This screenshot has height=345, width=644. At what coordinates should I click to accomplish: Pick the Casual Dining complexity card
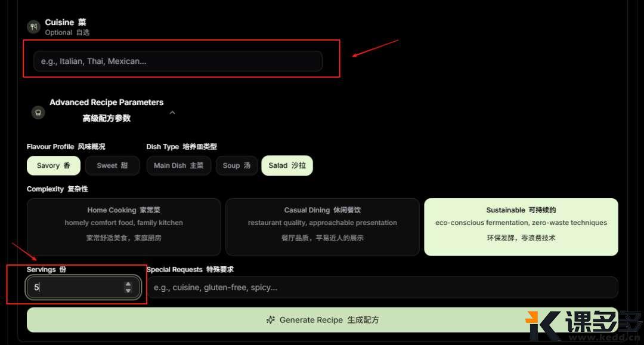pos(323,227)
